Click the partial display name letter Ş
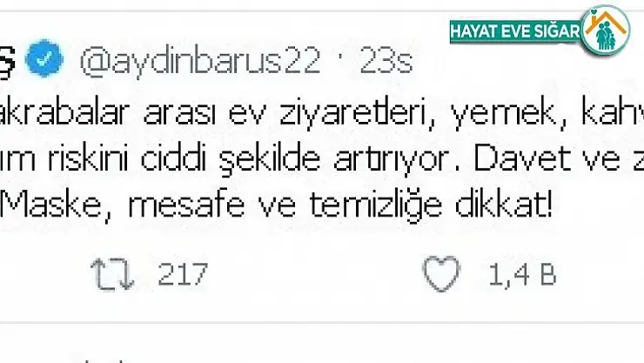This screenshot has width=644, height=363. (x=7, y=60)
